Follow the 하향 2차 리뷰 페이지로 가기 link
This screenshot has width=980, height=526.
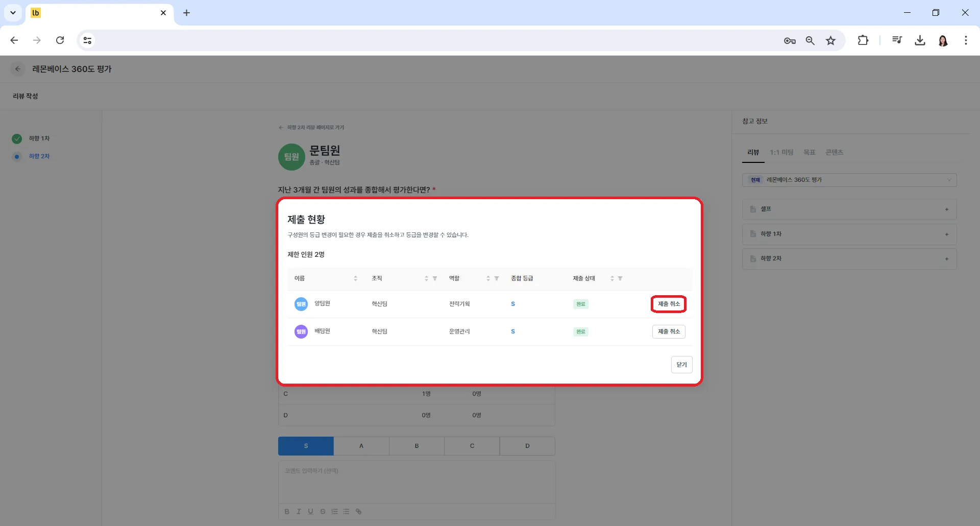[311, 128]
